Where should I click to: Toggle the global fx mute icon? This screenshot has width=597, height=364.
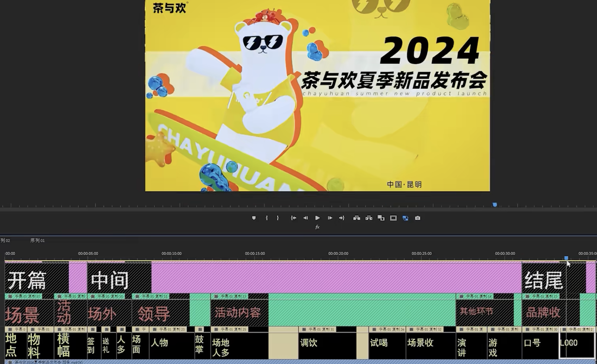coord(317,227)
